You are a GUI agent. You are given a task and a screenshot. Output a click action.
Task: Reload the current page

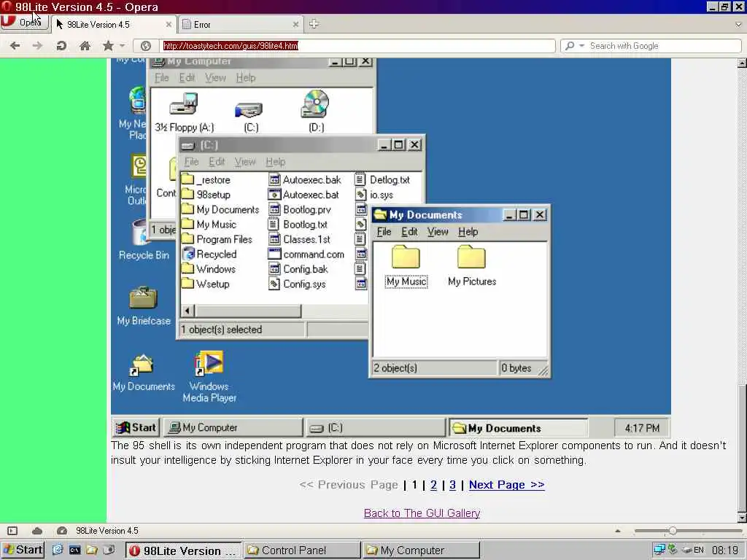[61, 46]
